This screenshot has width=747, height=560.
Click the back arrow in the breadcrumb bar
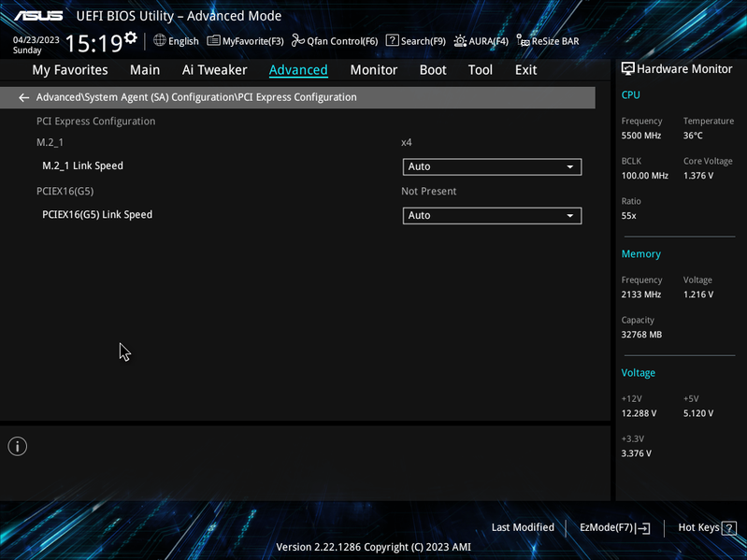[x=23, y=97]
